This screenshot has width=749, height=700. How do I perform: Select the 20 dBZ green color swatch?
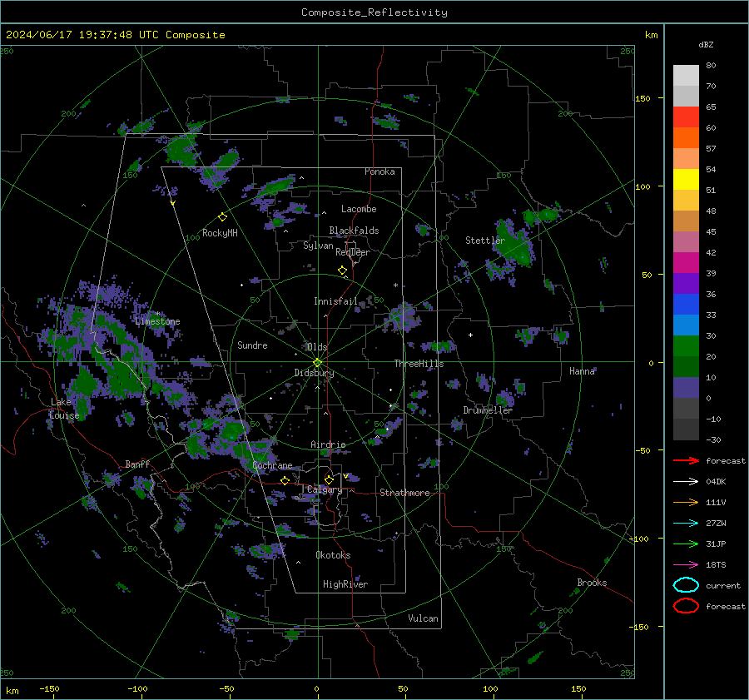(686, 346)
